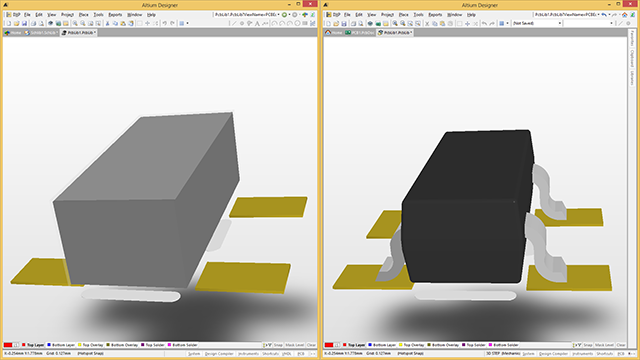Select Place Line tool in left window

234,24
